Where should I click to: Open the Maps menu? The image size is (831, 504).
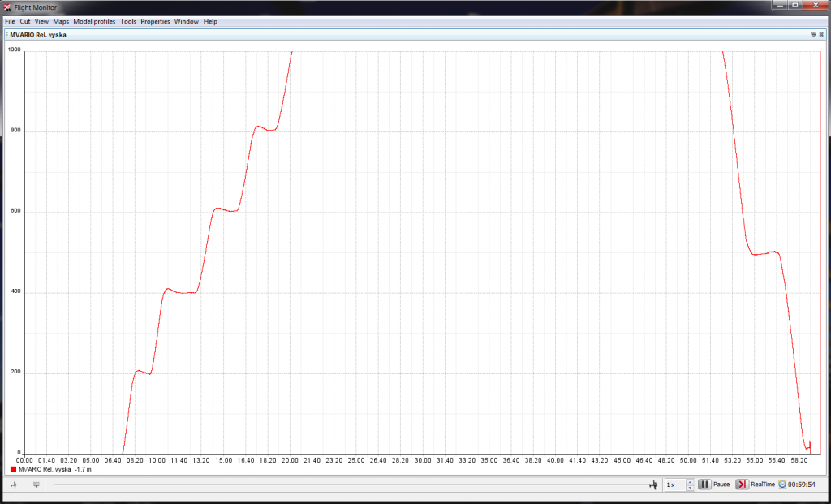click(61, 21)
